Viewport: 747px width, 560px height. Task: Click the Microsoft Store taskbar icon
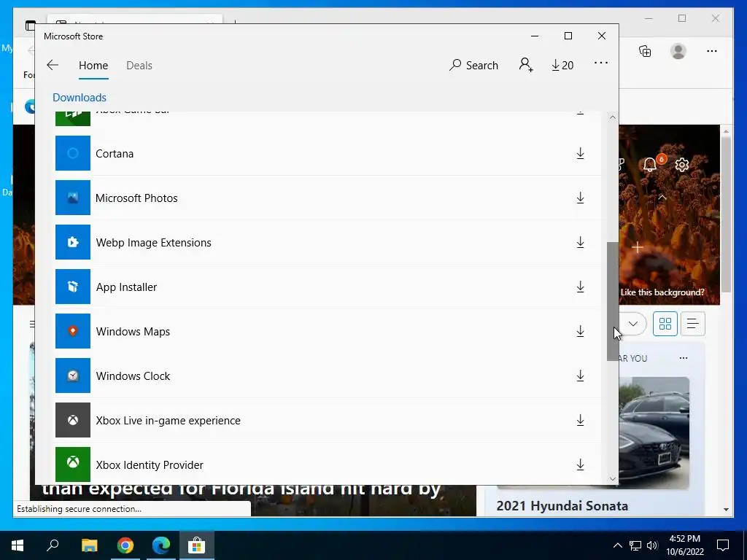click(197, 545)
